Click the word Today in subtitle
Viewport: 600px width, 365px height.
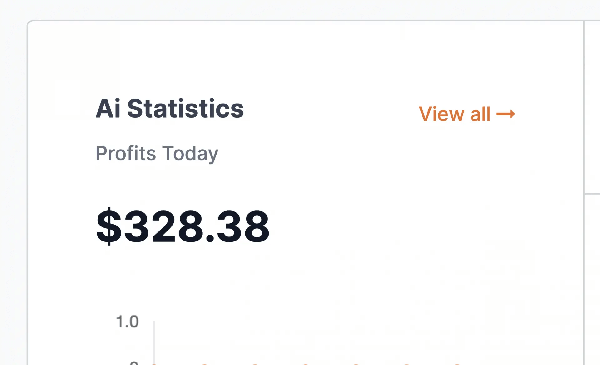point(190,154)
